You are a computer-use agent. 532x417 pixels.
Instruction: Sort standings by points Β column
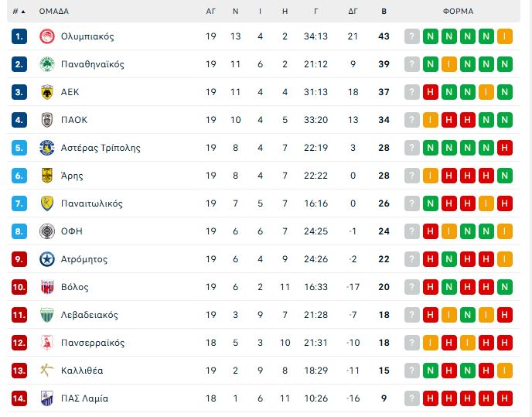pyautogui.click(x=384, y=12)
